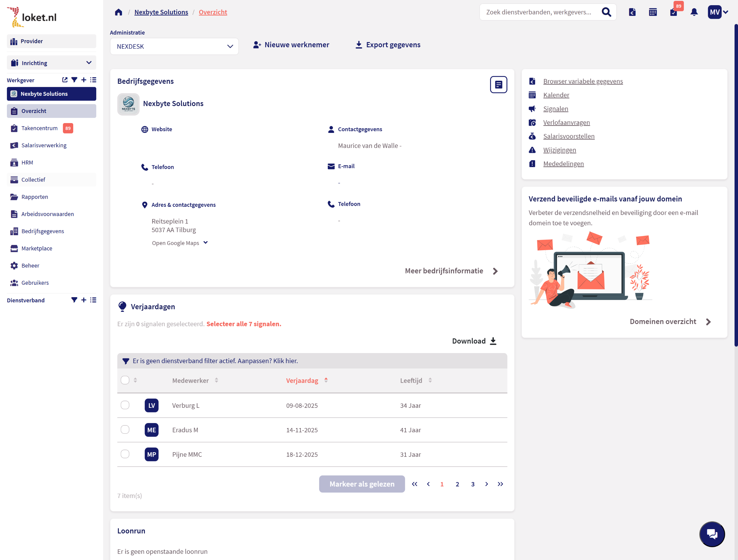Check the Verburg L row checkbox
The height and width of the screenshot is (560, 738).
tap(125, 405)
